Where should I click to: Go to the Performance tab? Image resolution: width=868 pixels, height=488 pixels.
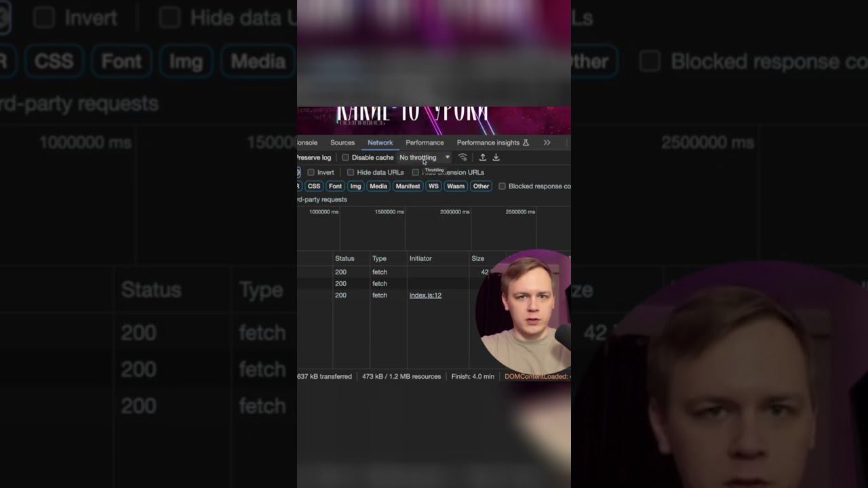425,143
